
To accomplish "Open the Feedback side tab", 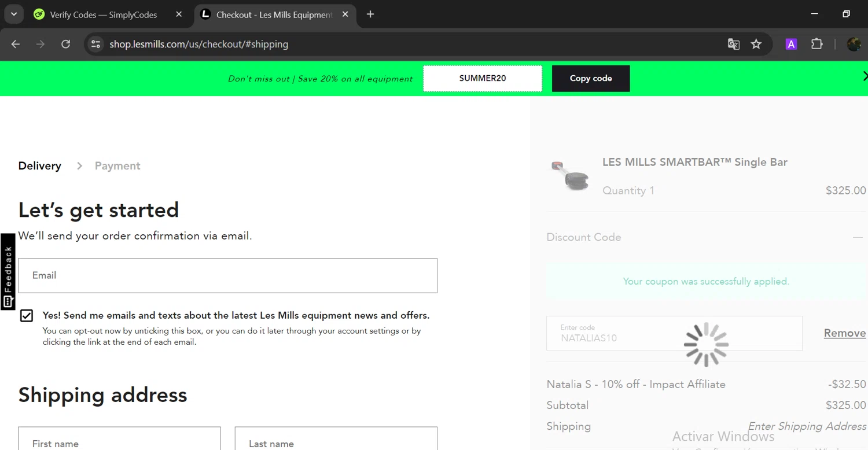I will click(8, 272).
